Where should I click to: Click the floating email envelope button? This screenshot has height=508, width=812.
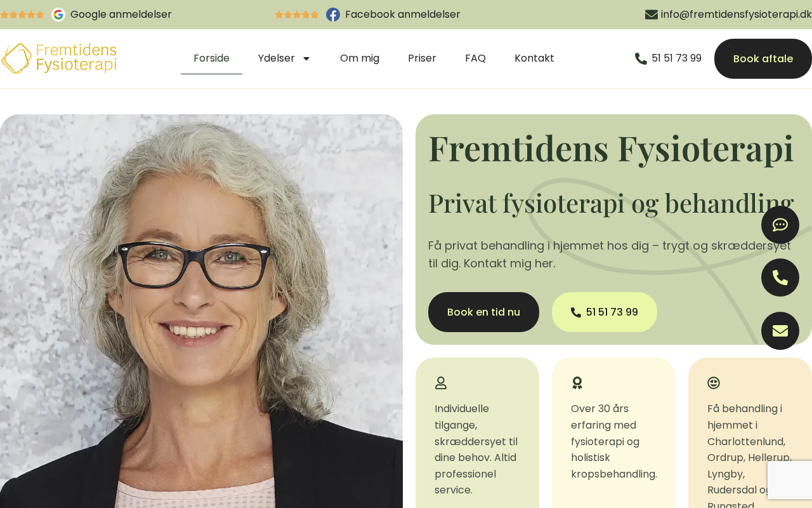pos(780,331)
